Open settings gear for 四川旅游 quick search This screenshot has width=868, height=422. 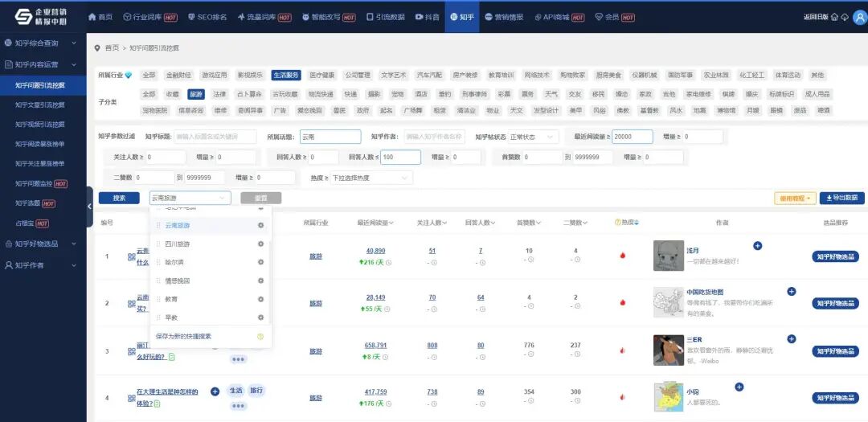coord(260,244)
